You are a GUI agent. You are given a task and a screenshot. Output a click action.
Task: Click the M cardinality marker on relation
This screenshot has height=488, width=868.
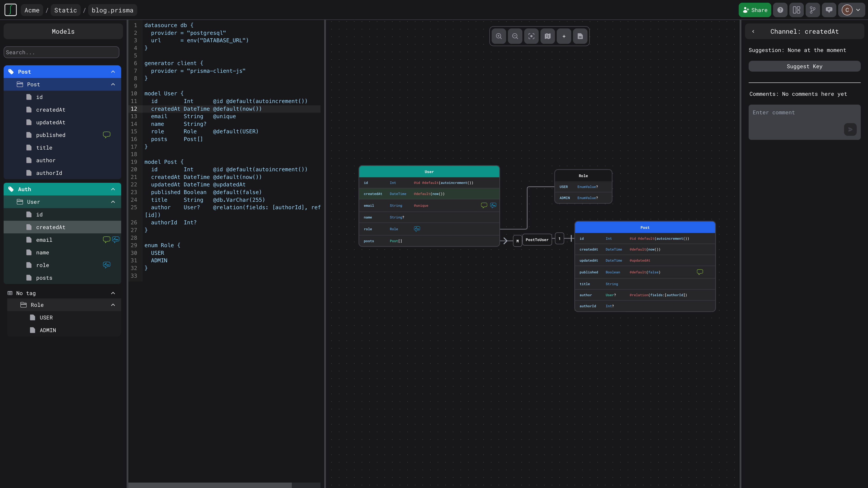518,241
